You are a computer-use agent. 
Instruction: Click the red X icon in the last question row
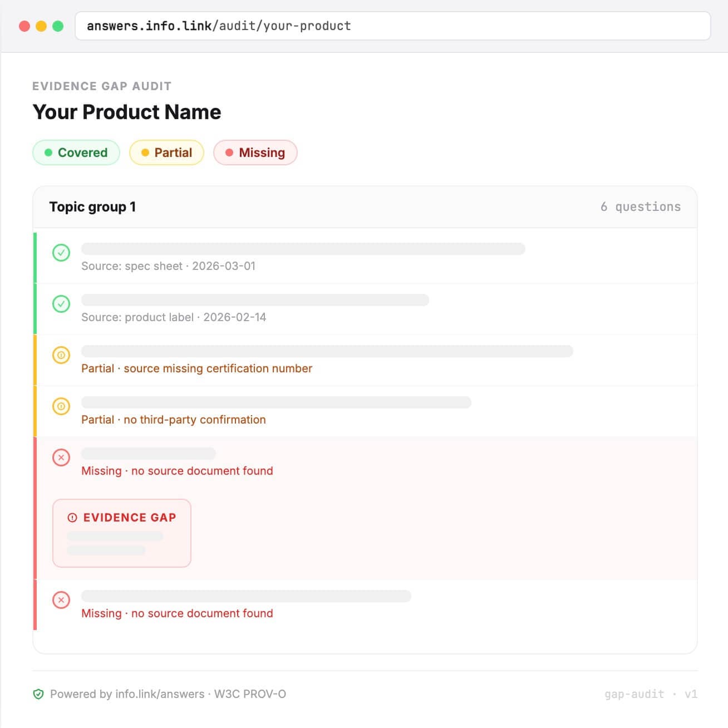(x=61, y=600)
